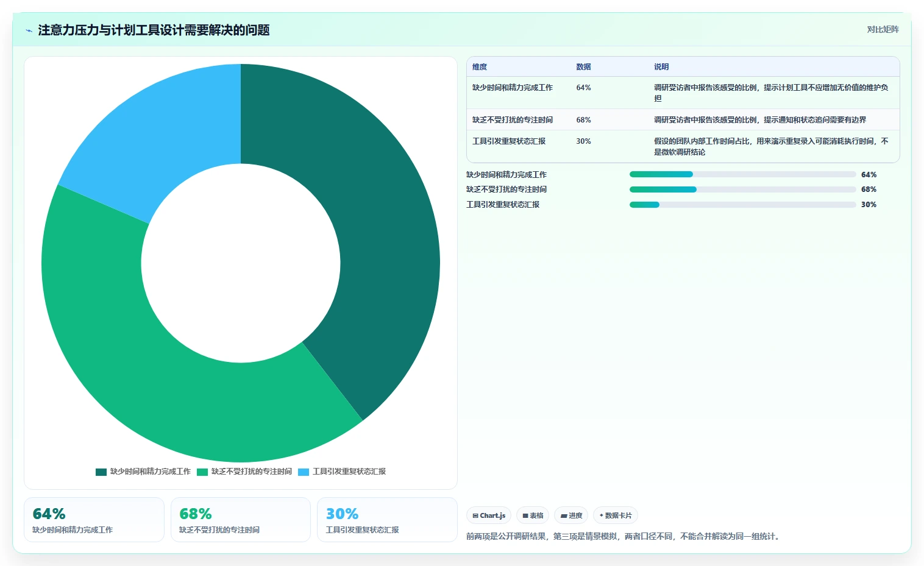Image resolution: width=924 pixels, height=566 pixels.
Task: Click the dark teal legend color box
Action: 101,472
